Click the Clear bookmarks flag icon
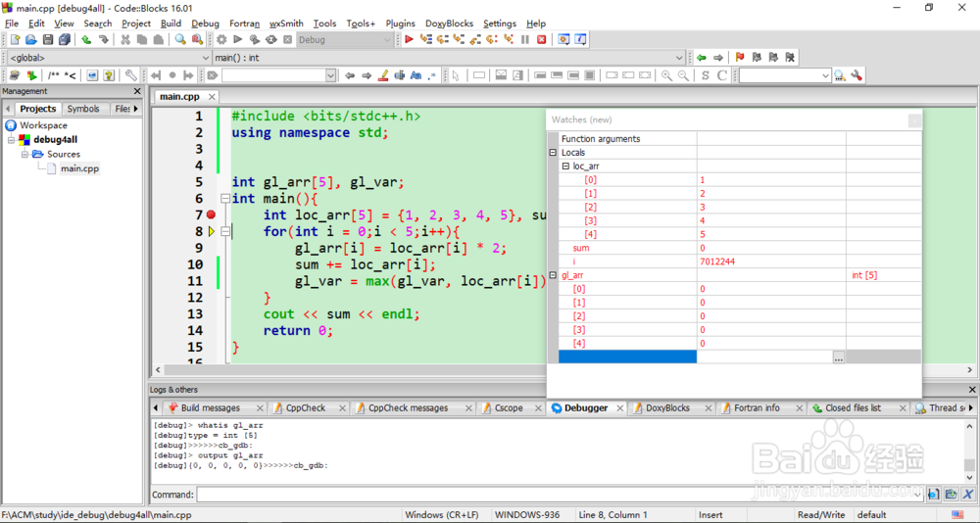This screenshot has height=523, width=980. tap(790, 58)
